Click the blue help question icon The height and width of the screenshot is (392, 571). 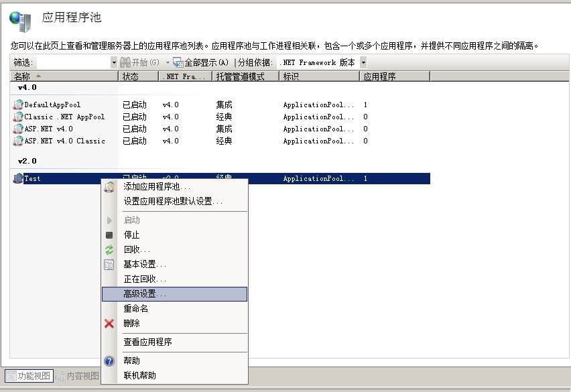109,361
